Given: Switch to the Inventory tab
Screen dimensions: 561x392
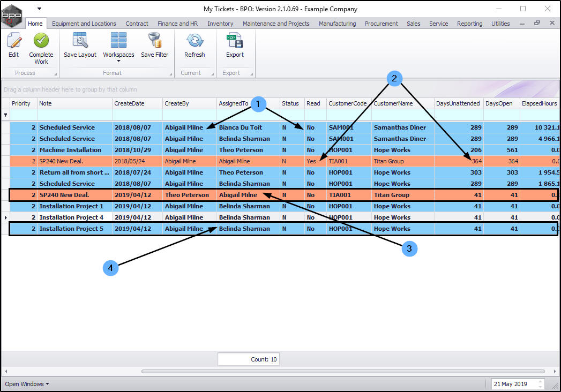Looking at the screenshot, I should point(220,24).
